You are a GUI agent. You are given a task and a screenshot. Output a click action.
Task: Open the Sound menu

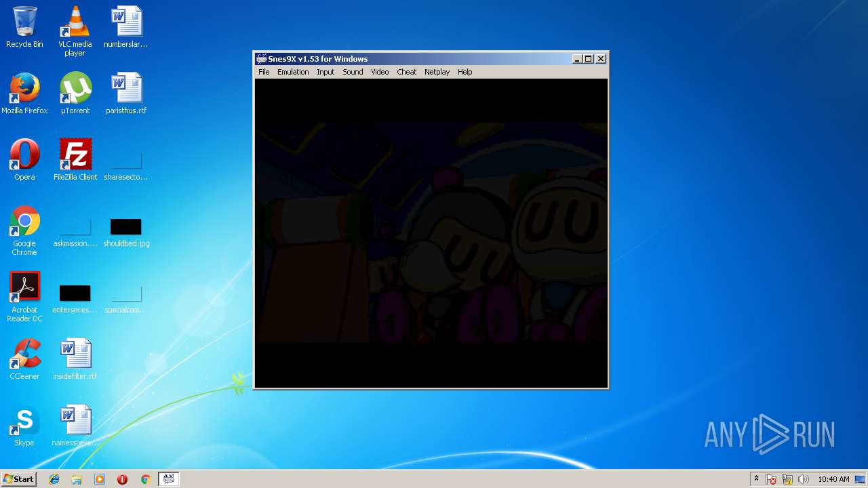[353, 72]
